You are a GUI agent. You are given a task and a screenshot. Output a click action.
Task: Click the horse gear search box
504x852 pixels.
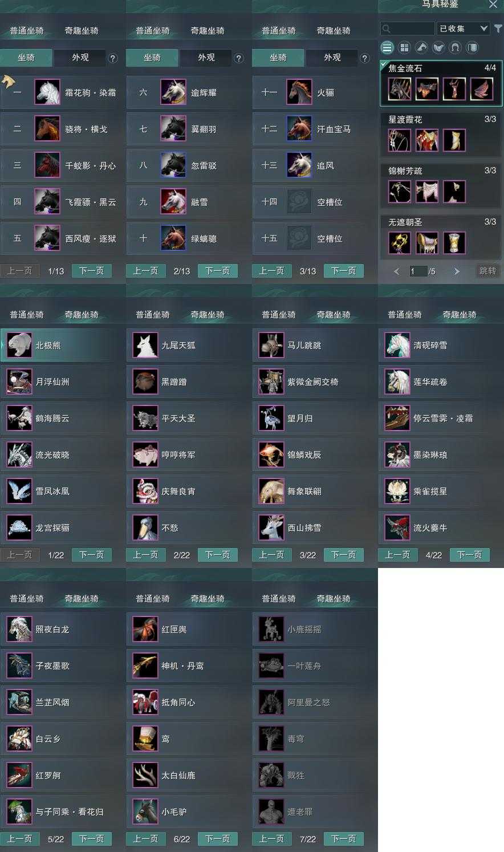[408, 29]
